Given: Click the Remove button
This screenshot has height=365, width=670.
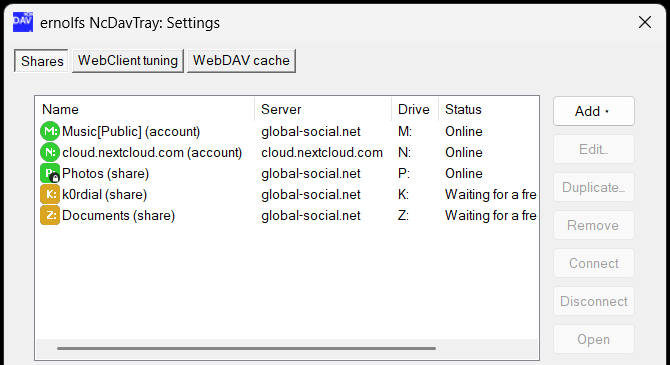Looking at the screenshot, I should 594,225.
